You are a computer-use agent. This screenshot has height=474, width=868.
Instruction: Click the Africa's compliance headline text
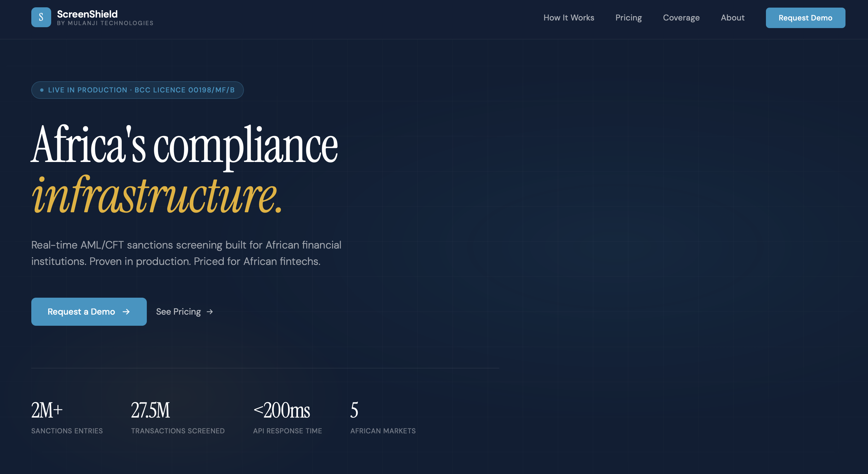184,145
